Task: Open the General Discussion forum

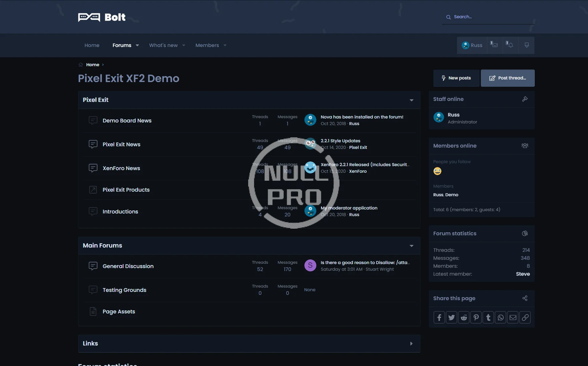Action: click(x=128, y=266)
